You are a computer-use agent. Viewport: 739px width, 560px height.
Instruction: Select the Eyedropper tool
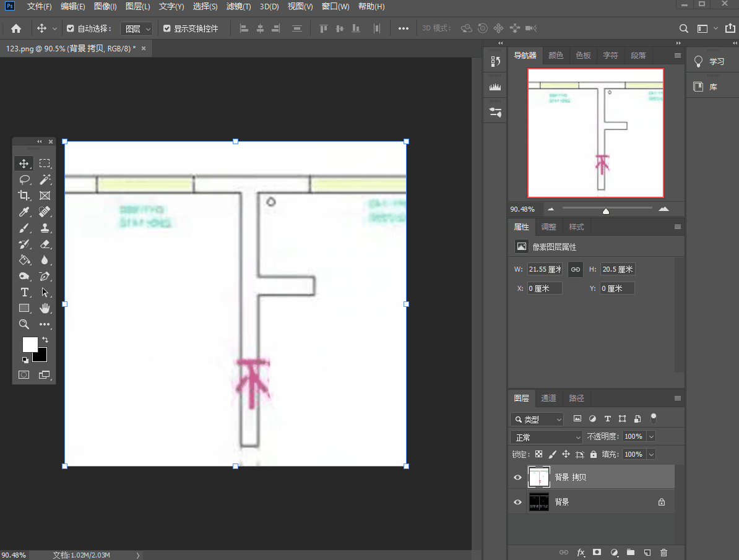(x=24, y=212)
